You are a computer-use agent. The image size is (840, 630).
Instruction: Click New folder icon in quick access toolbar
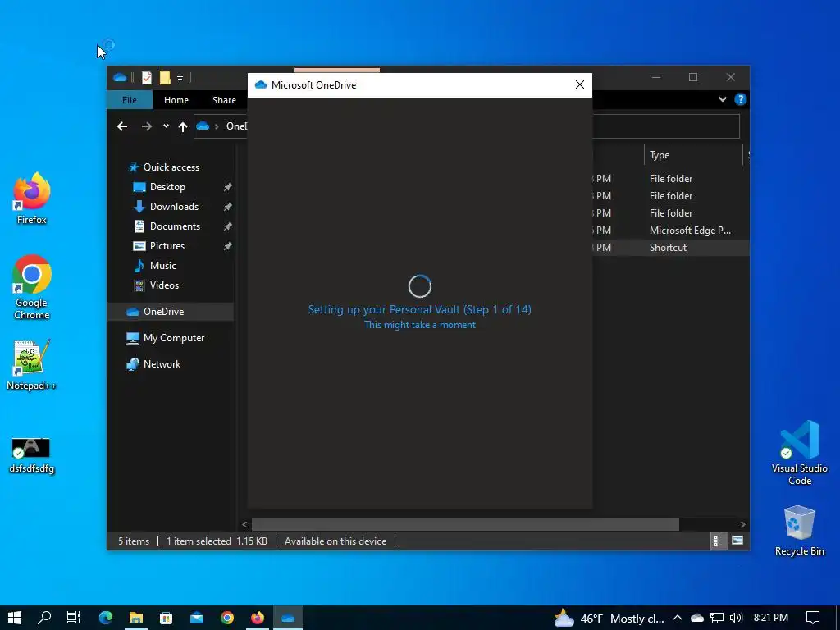pos(164,78)
